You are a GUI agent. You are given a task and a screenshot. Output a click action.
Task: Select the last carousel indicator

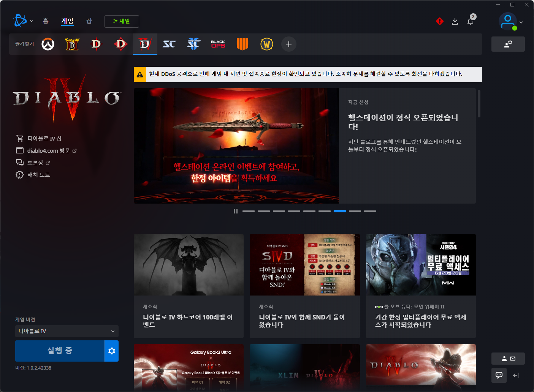pos(370,211)
